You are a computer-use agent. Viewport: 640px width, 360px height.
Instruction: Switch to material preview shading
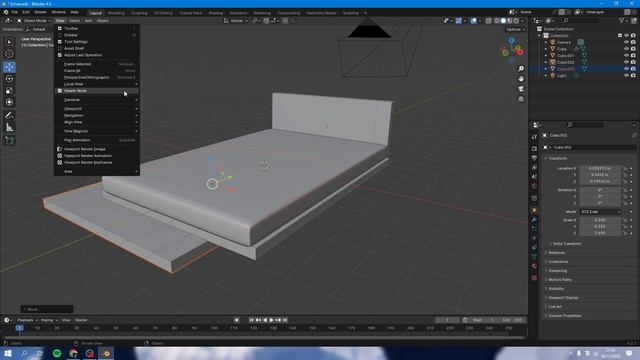[509, 20]
